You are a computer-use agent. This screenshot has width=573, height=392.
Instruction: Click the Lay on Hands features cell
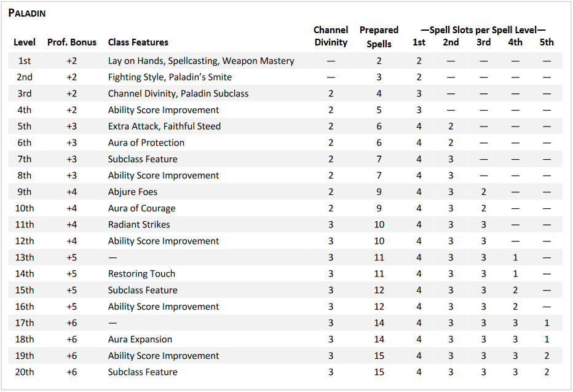pos(201,61)
